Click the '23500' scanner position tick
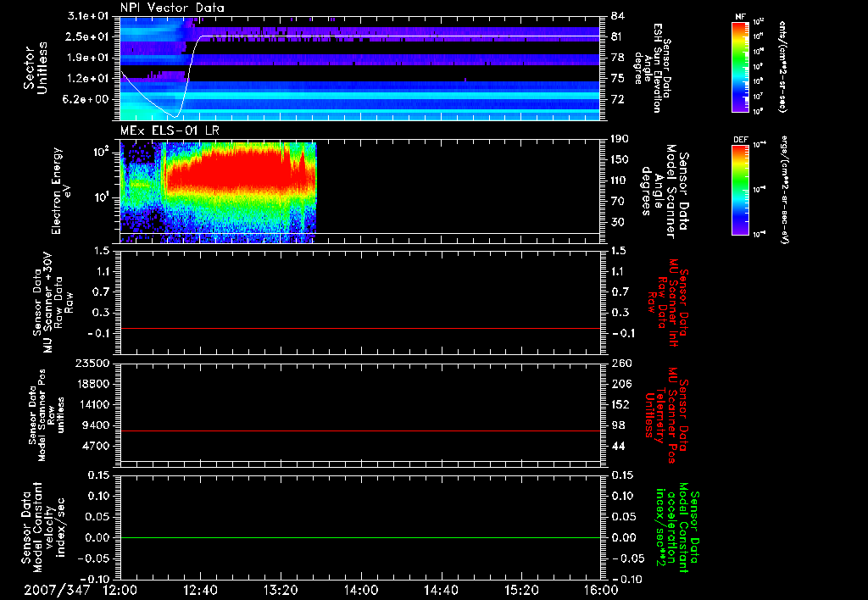This screenshot has height=600, width=868. pos(92,363)
